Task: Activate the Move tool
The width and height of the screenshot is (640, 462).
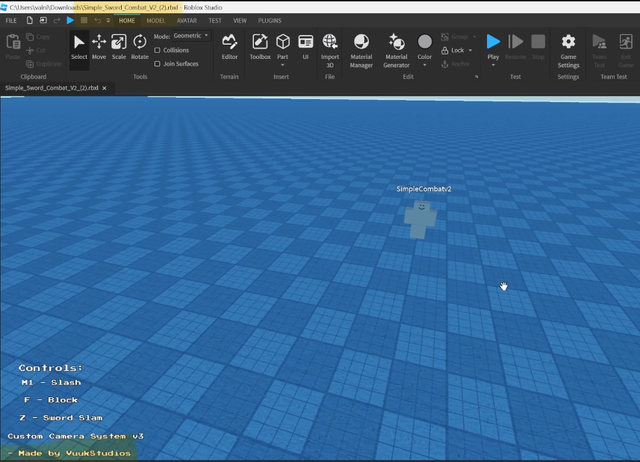Action: 99,47
